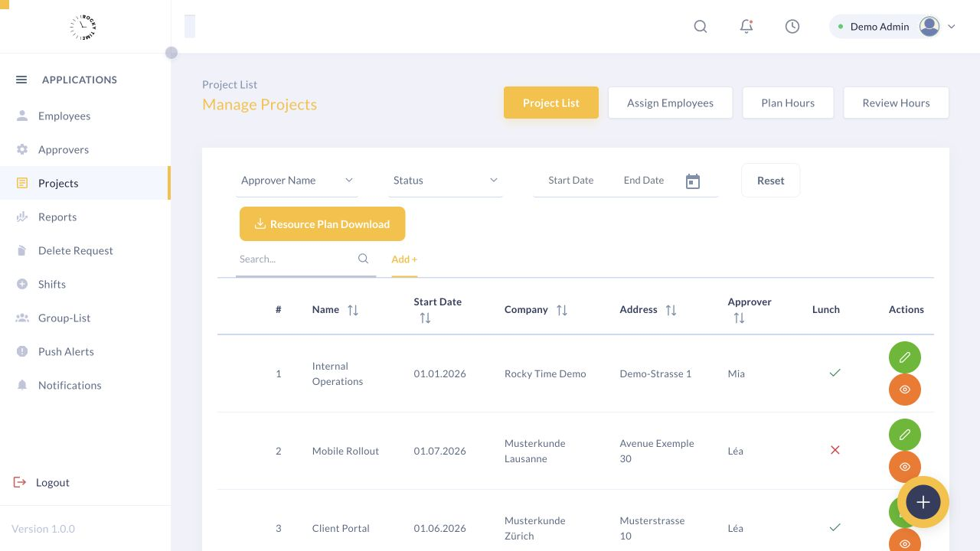The width and height of the screenshot is (980, 551).
Task: Click Resource Plan Download button
Action: (322, 223)
